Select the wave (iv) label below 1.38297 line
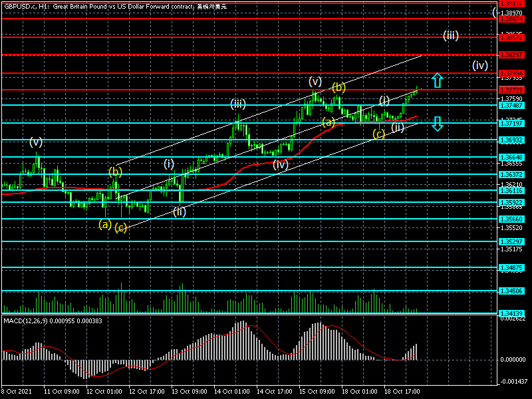Screen dimensions: 532x399 tap(480, 65)
